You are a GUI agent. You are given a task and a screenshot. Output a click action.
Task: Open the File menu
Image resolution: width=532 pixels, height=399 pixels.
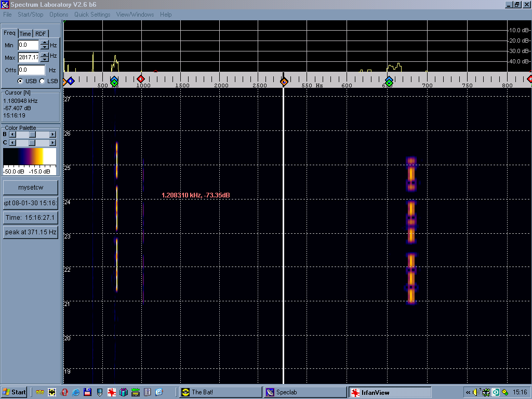pos(7,15)
